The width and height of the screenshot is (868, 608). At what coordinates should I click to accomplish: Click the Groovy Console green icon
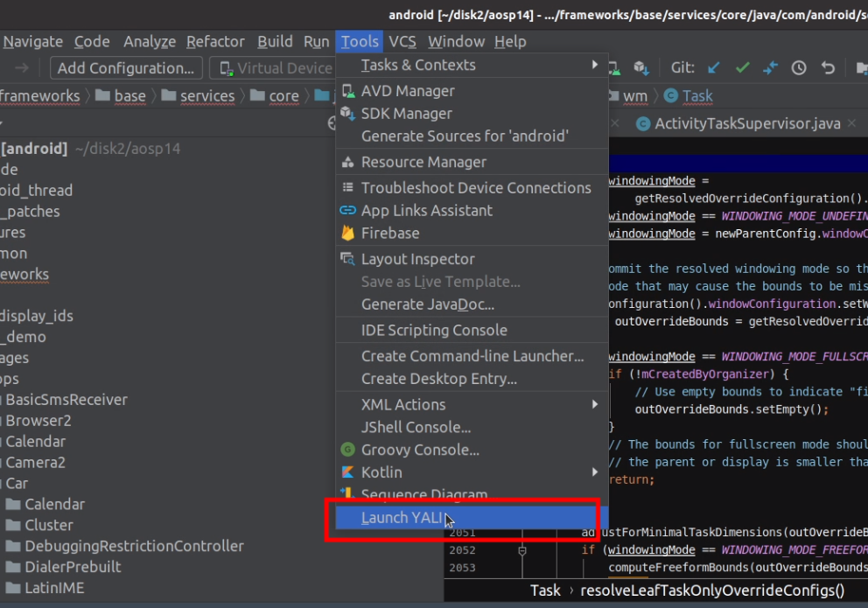(x=347, y=450)
